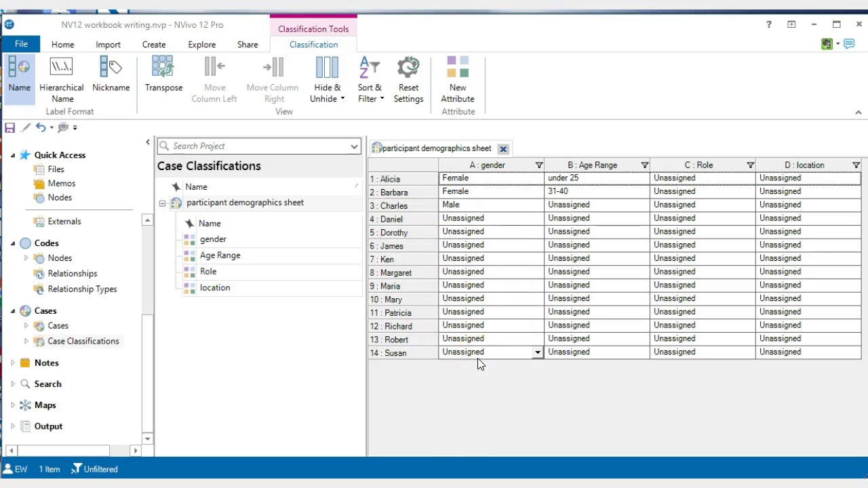Filter column A gender

[x=539, y=165]
